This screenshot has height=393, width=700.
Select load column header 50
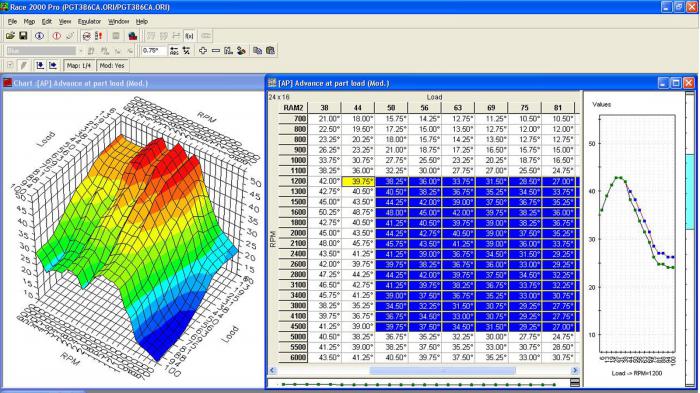391,108
